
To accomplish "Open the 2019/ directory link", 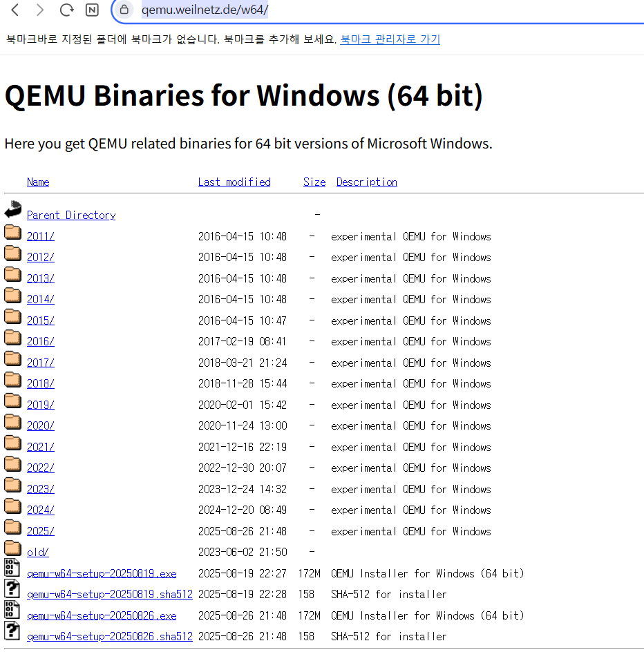I will 40,405.
